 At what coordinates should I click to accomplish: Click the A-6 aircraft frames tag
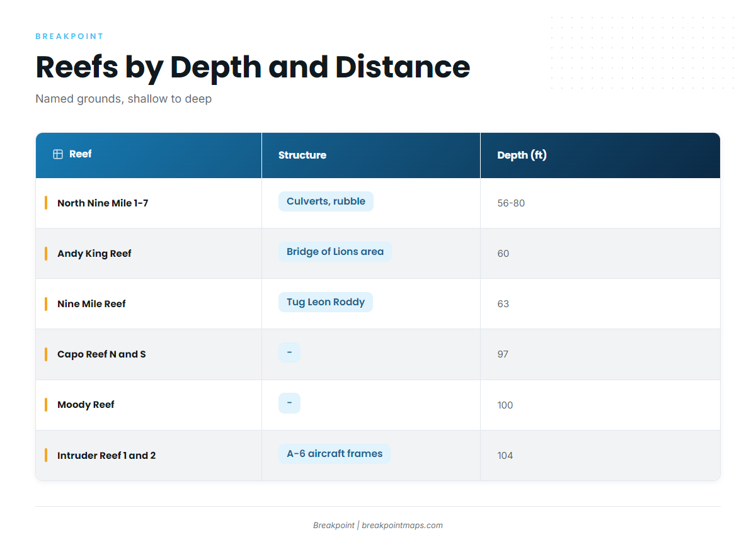[335, 454]
